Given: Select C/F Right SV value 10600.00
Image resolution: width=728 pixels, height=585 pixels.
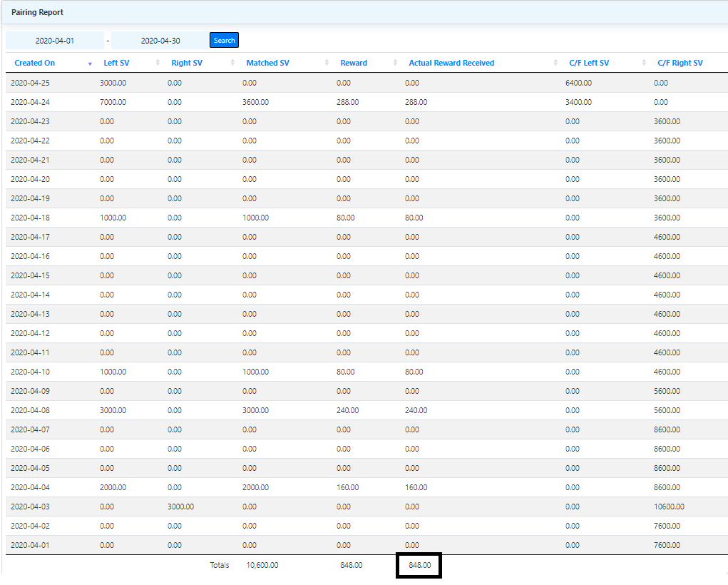Looking at the screenshot, I should click(669, 507).
